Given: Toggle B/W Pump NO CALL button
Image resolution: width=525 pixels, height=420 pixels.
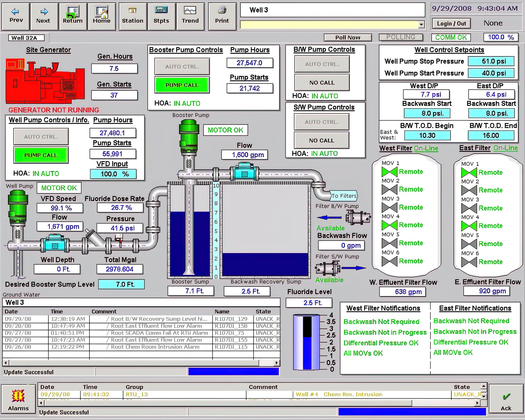Looking at the screenshot, I should point(322,83).
